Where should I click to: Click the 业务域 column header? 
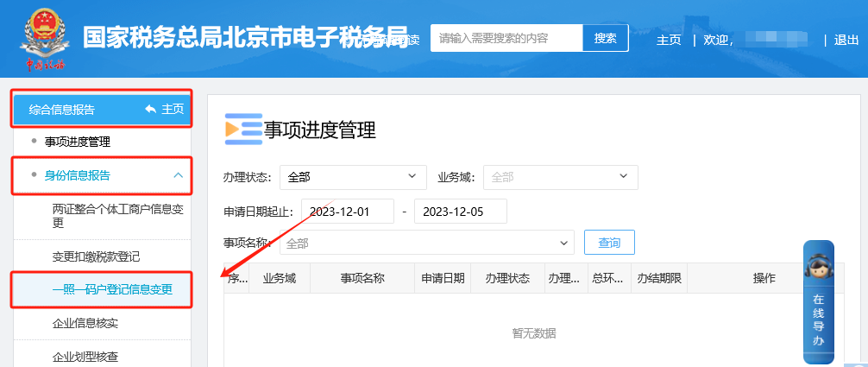tap(280, 278)
